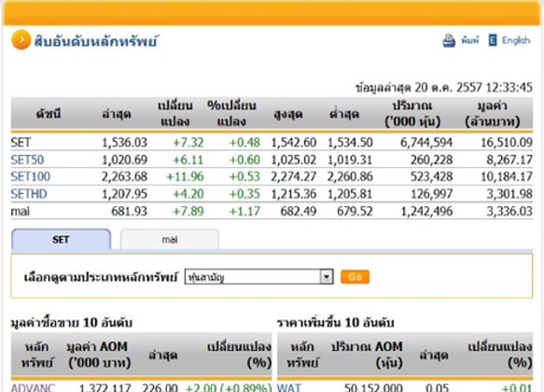Screen dimensions: 544x392
Task: Click SET high value 1,542.60
Action: tap(294, 143)
